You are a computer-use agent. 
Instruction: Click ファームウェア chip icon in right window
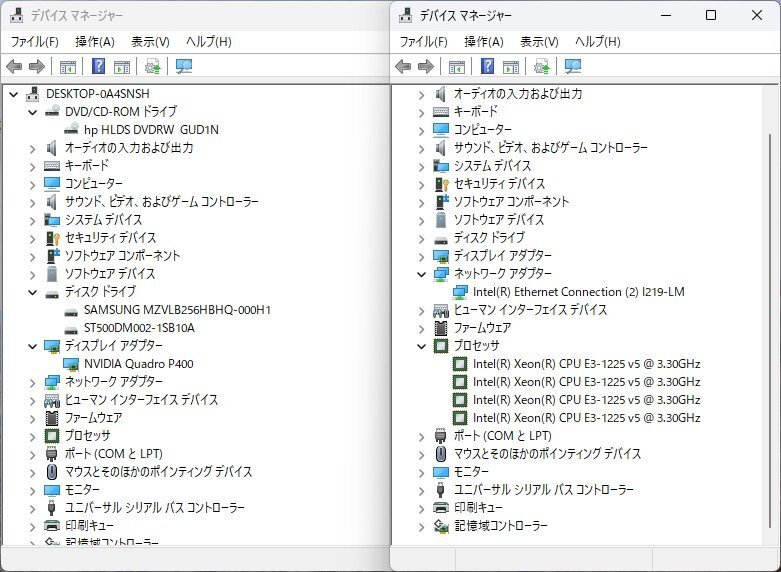coord(441,328)
